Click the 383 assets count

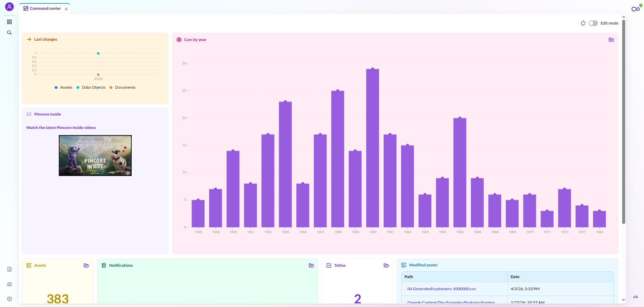point(58,299)
